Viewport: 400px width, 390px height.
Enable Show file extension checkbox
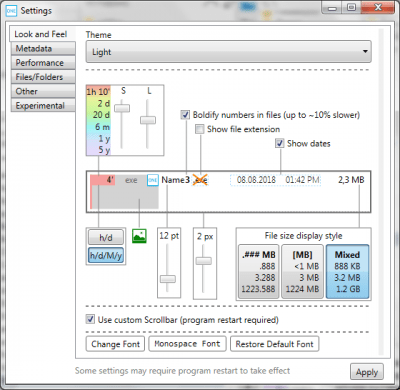pyautogui.click(x=199, y=129)
